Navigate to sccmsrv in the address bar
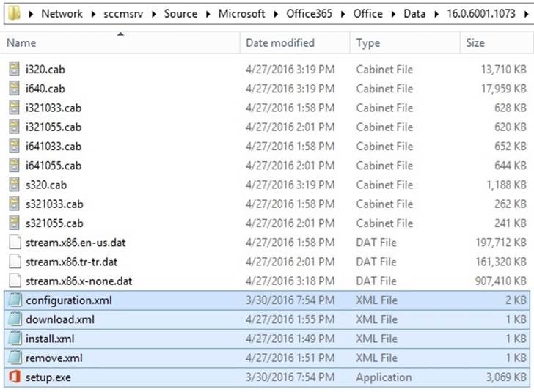Viewport: 534px width, 392px height. coord(123,14)
